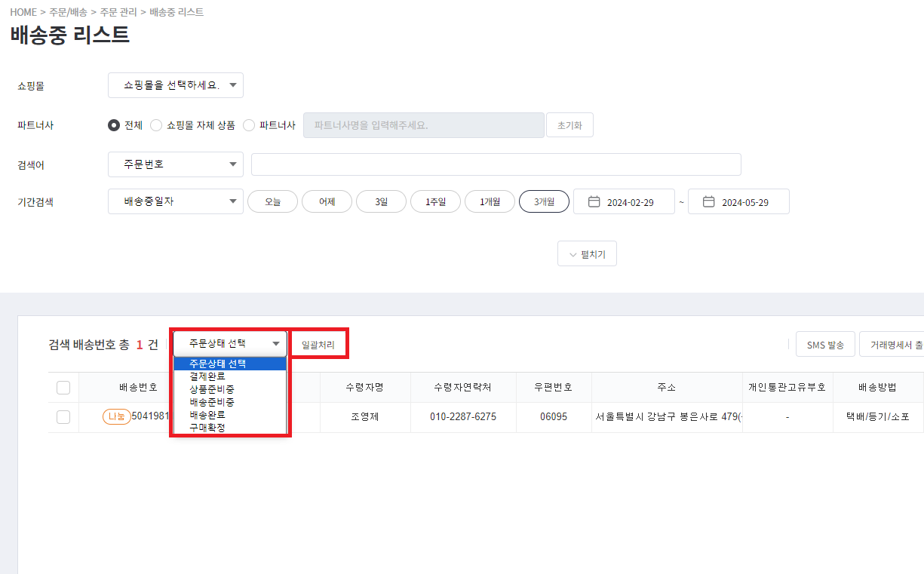Open the 주문상태 선택 dropdown
The height and width of the screenshot is (574, 924).
tap(230, 343)
